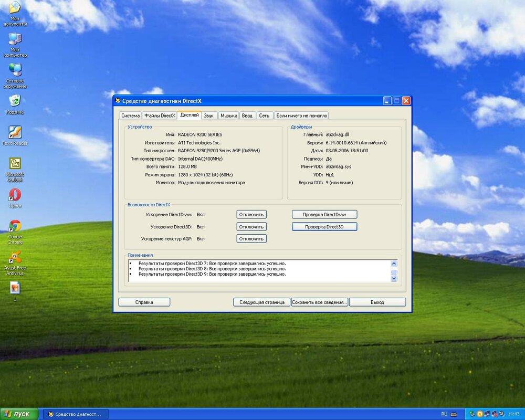Click the device name RADEON 9200 SERIES
Screen dimensions: 525x420
click(x=200, y=134)
